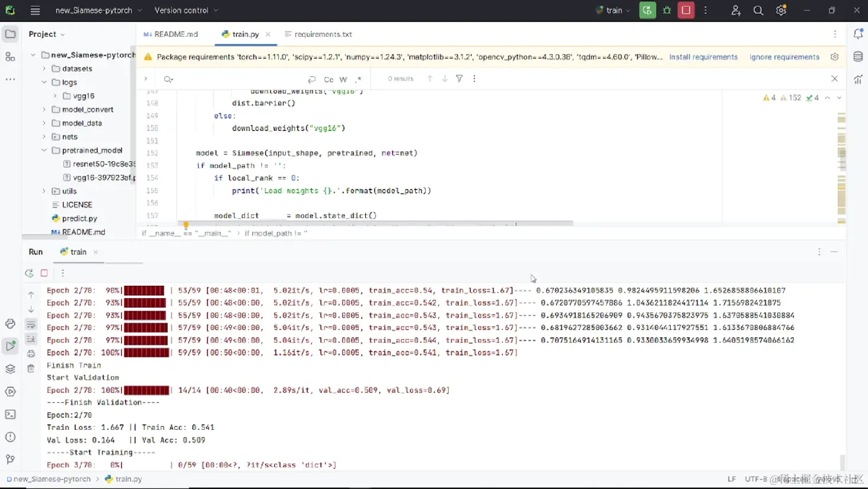This screenshot has width=868, height=489.
Task: Click the Run green button in toolbar
Action: 647,10
